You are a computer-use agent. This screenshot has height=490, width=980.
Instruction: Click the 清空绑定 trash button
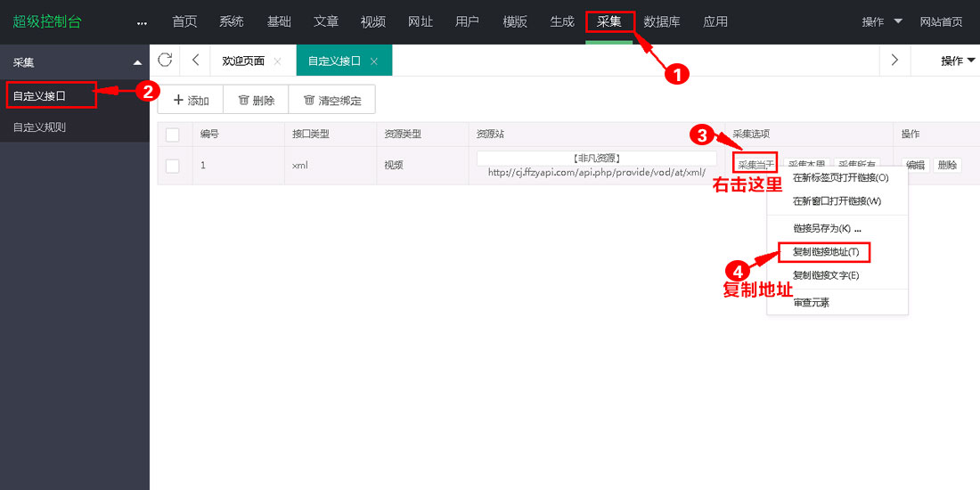coord(332,101)
